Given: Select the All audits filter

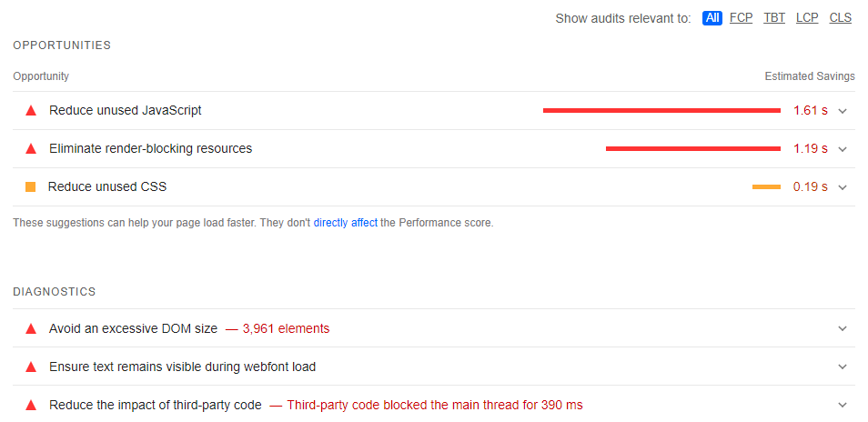Looking at the screenshot, I should tap(712, 18).
